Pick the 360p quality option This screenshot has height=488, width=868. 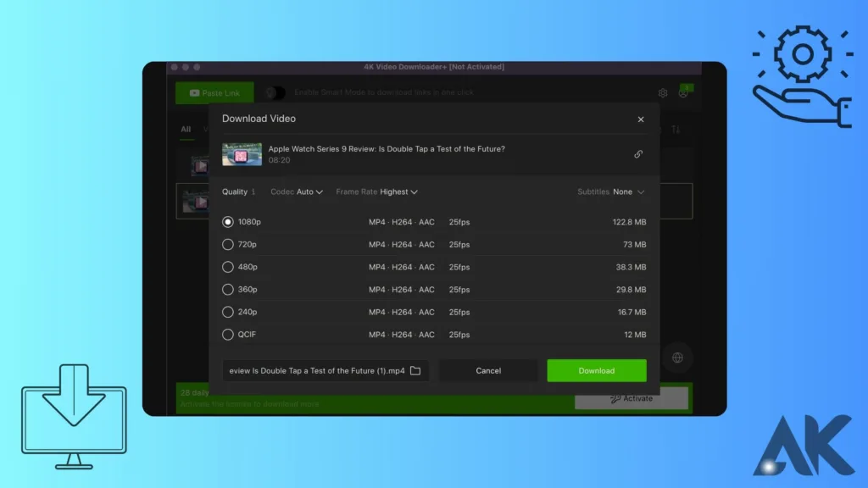[227, 290]
